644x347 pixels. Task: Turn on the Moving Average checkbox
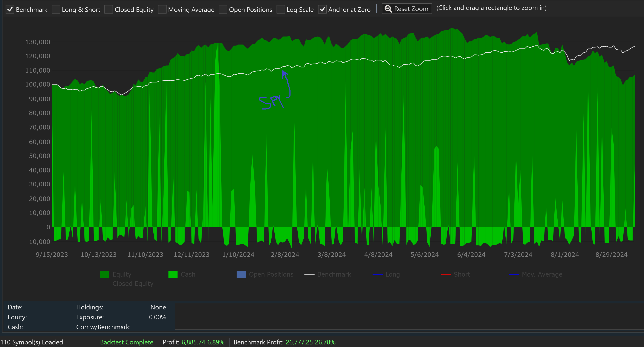coord(162,9)
